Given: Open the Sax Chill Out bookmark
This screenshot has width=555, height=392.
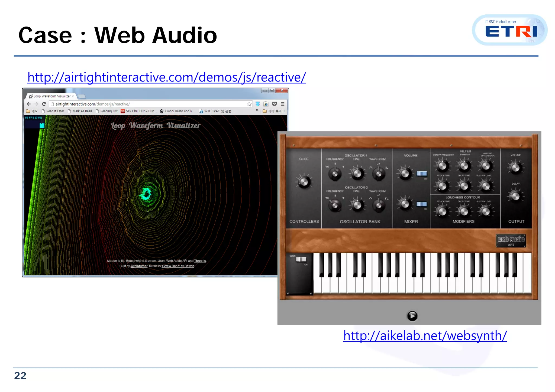Looking at the screenshot, I should click(139, 111).
